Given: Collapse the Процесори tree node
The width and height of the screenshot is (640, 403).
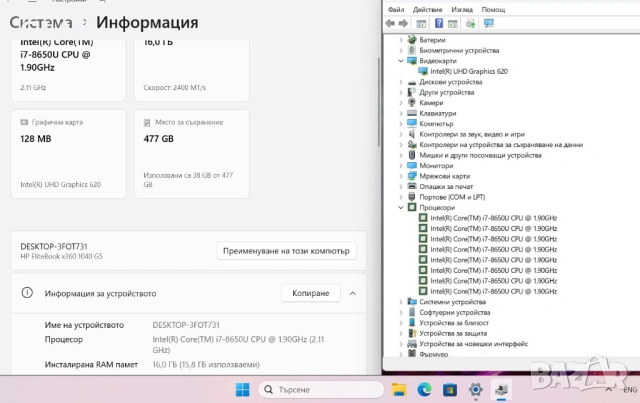Looking at the screenshot, I should pos(401,207).
